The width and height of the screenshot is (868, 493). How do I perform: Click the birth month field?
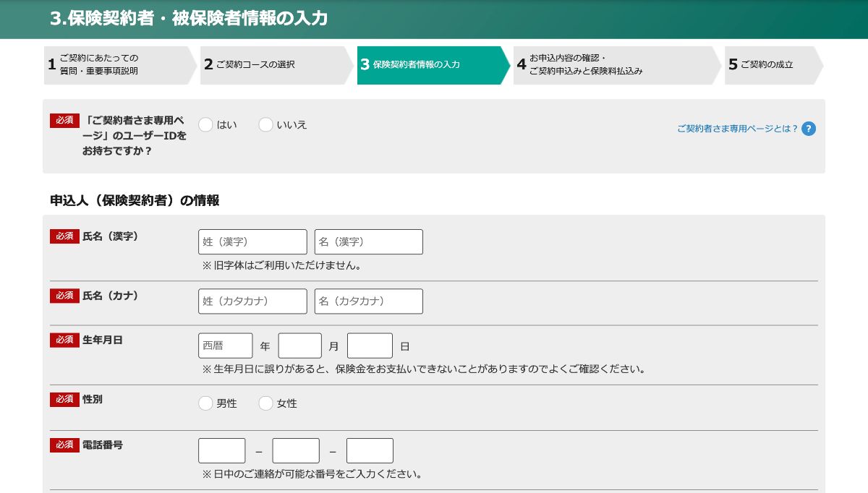coord(299,346)
